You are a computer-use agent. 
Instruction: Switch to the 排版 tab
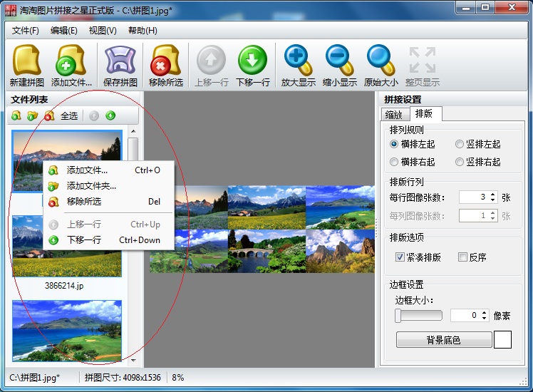pos(424,113)
